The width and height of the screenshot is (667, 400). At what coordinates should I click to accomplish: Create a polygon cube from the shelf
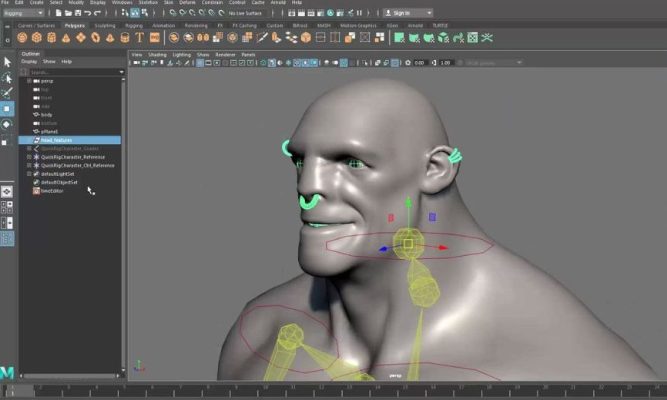(36, 37)
